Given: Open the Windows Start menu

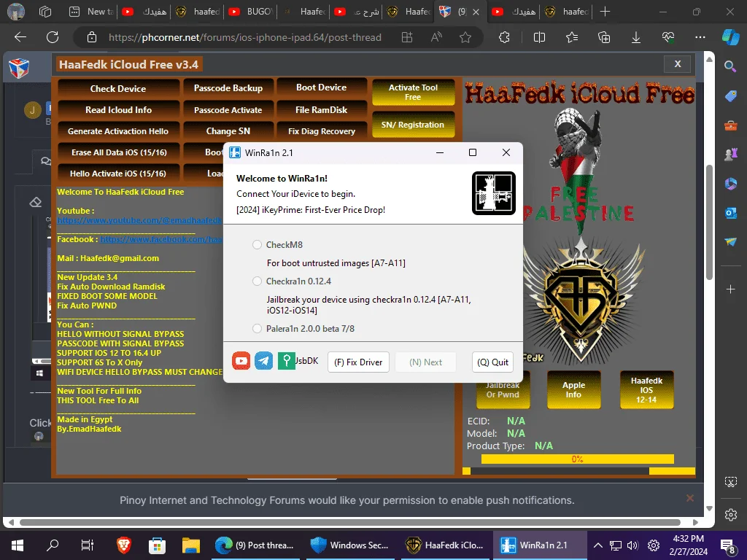Looking at the screenshot, I should click(18, 545).
